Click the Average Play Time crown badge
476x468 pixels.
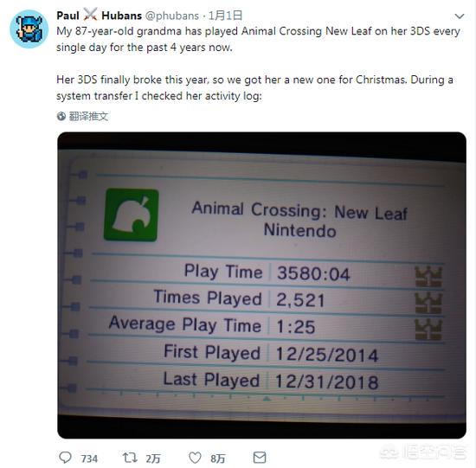(x=428, y=330)
